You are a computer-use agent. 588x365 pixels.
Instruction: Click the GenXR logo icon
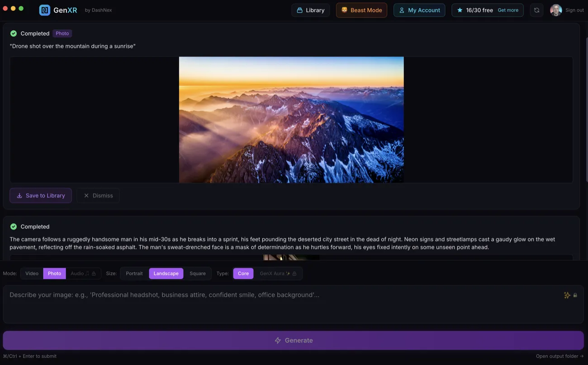pyautogui.click(x=43, y=9)
